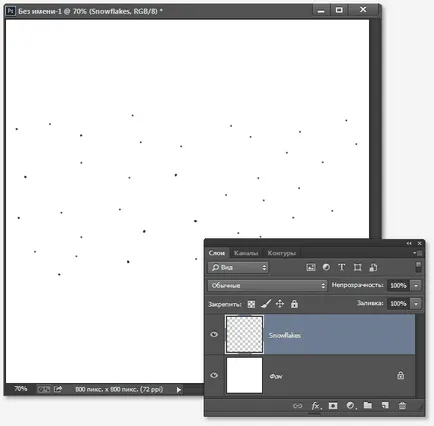Screen dimensions: 434x426
Task: Click the smart object filter icon
Action: pos(373,267)
